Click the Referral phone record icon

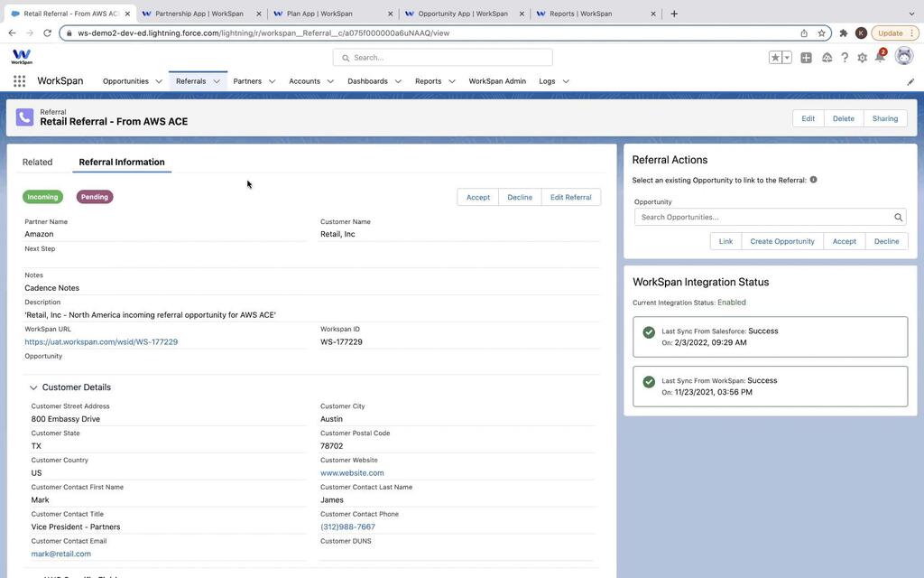[24, 117]
